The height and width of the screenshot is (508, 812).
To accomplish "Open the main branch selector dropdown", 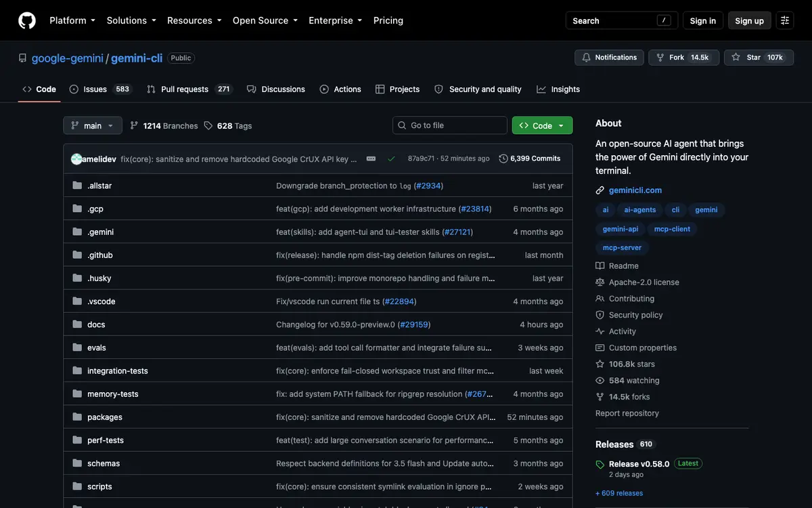I will [x=93, y=125].
